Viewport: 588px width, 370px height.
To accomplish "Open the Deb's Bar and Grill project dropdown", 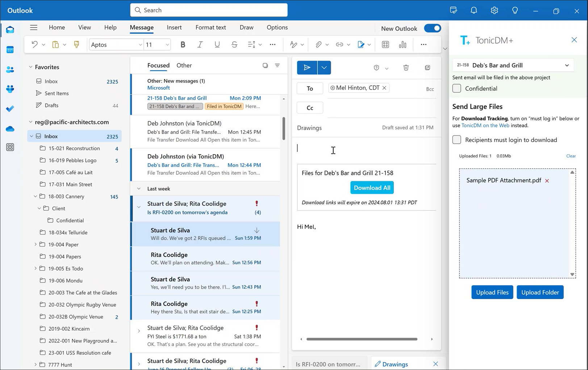I will 513,65.
